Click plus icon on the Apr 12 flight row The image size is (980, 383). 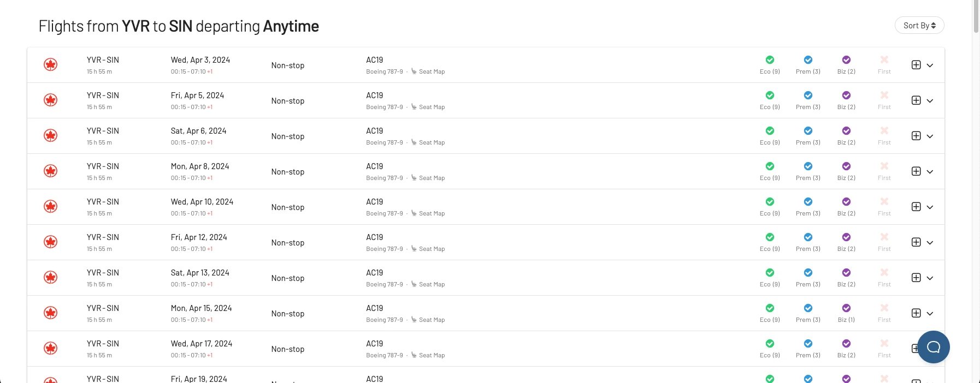coord(916,242)
